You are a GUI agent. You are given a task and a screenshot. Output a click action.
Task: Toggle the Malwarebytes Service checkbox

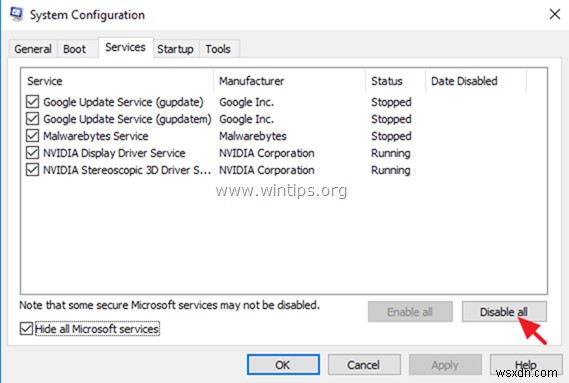tap(32, 136)
